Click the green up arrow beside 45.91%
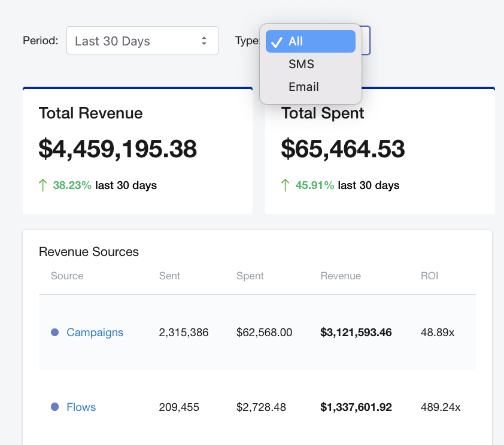Screen dimensions: 504x445 tap(285, 185)
